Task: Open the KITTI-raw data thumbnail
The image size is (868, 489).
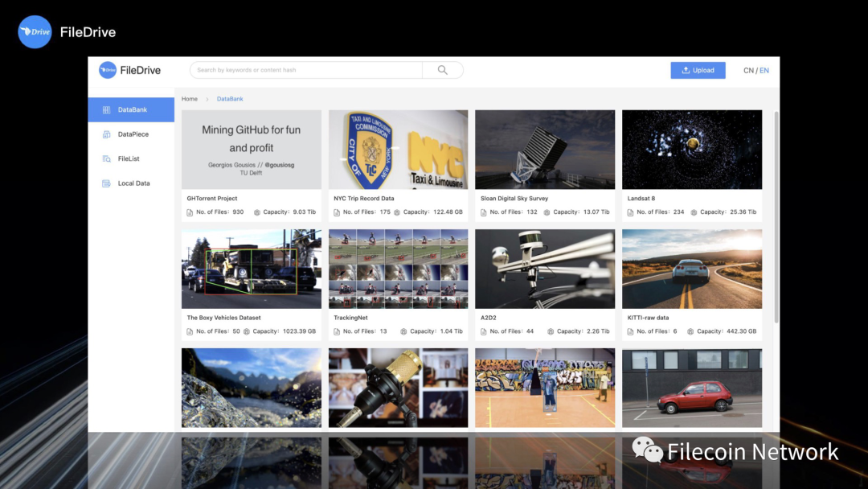Action: pos(692,269)
